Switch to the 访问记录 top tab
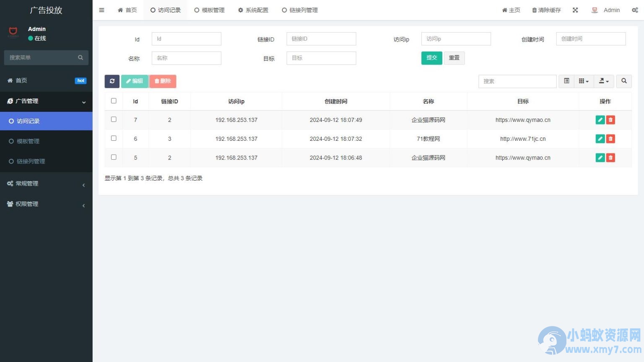Viewport: 644px width, 362px height. click(165, 10)
